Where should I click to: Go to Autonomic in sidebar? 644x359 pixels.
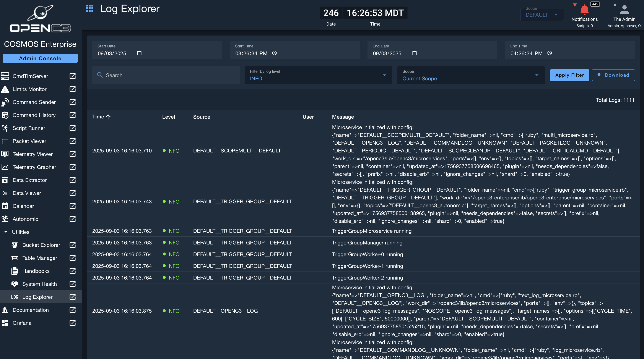[x=25, y=219]
